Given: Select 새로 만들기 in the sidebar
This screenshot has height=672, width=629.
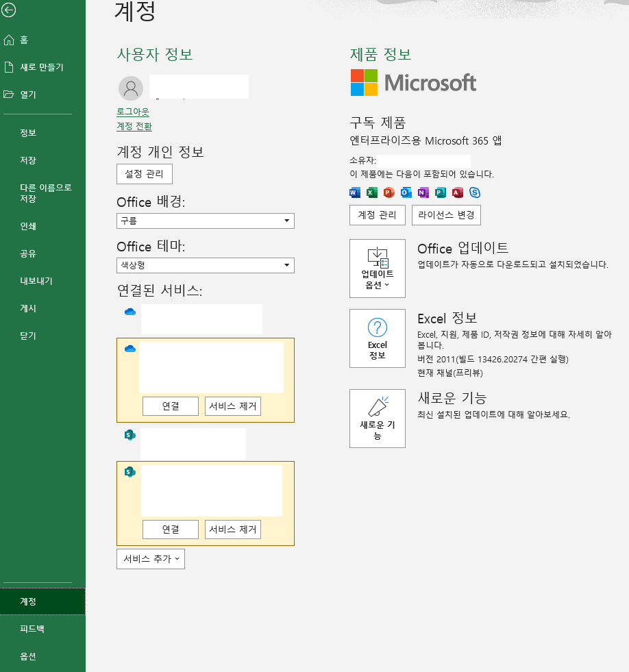Looking at the screenshot, I should pyautogui.click(x=43, y=67).
